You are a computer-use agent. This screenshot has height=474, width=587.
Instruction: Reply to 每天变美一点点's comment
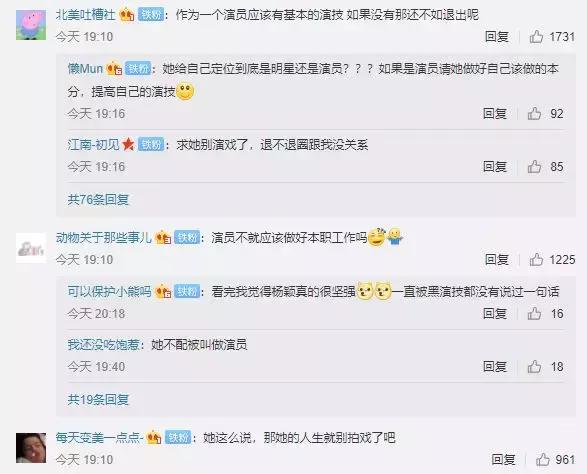pos(503,459)
